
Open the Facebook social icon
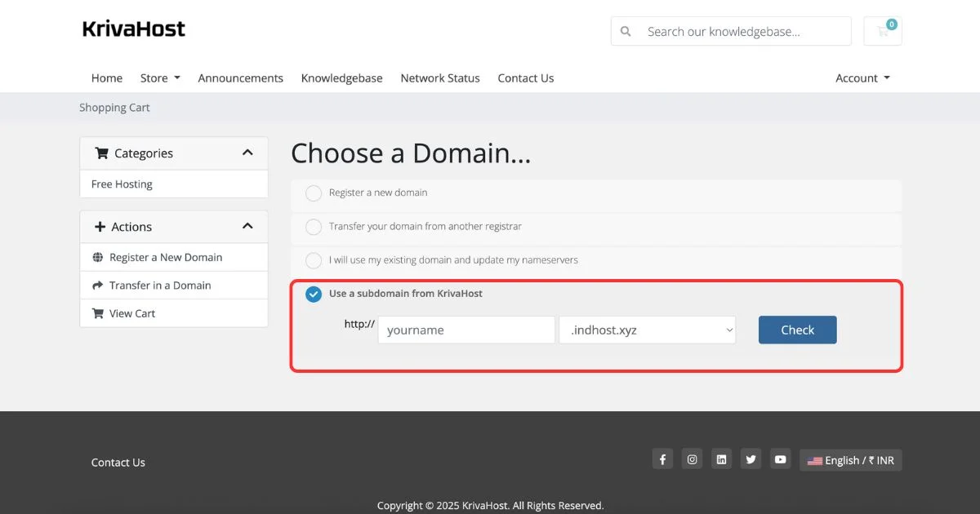[x=662, y=459]
